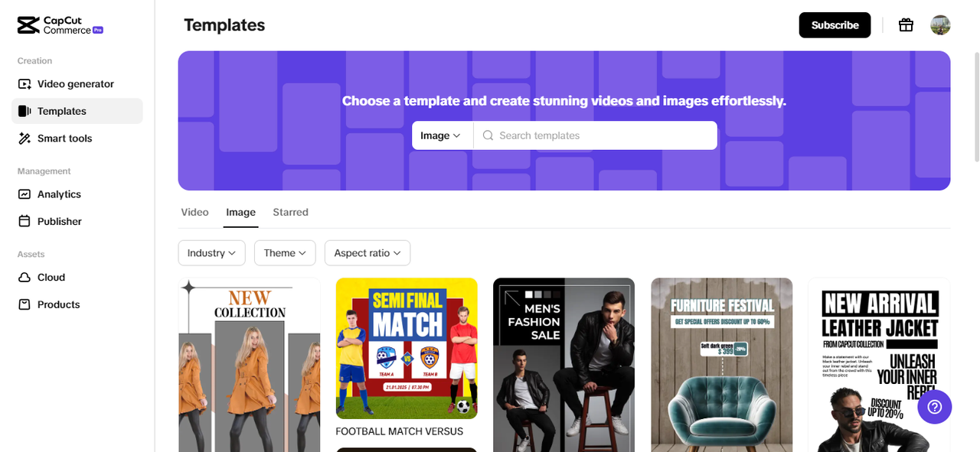Screen dimensions: 980x452
Task: Open the Semi Final Match football template
Action: [407, 348]
